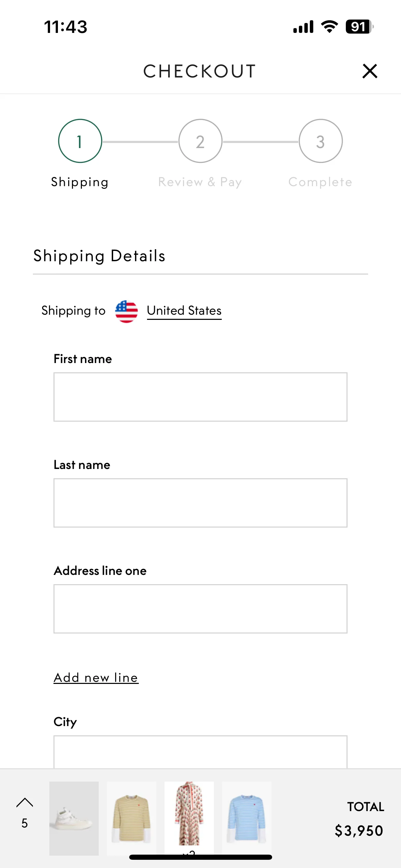Viewport: 401px width, 868px height.
Task: Open the blue striped shirt thumbnail
Action: pos(247,818)
